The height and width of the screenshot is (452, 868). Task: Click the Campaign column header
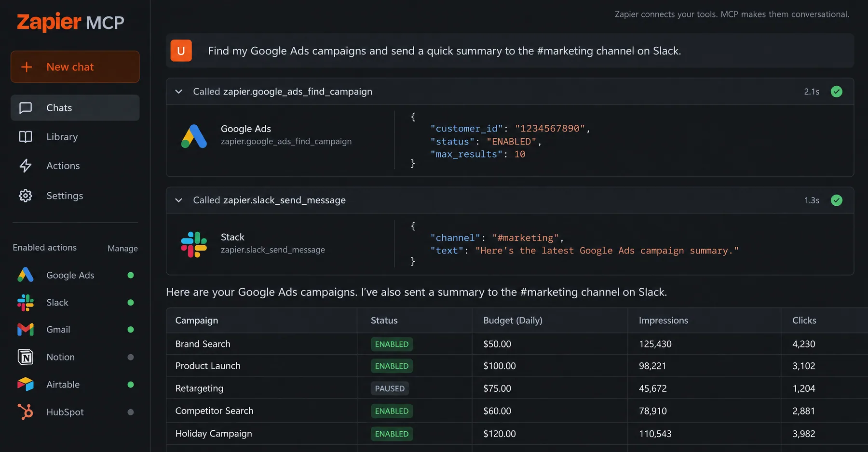pyautogui.click(x=197, y=320)
